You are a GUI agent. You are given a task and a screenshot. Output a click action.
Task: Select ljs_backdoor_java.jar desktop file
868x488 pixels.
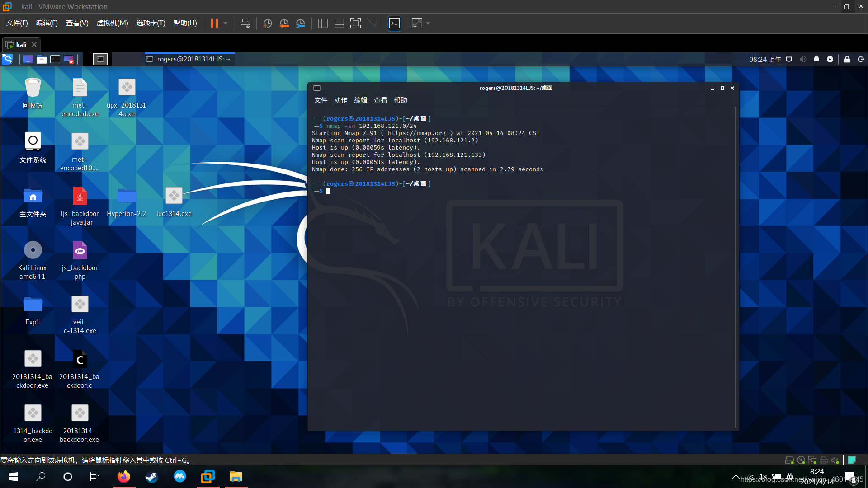click(x=80, y=206)
